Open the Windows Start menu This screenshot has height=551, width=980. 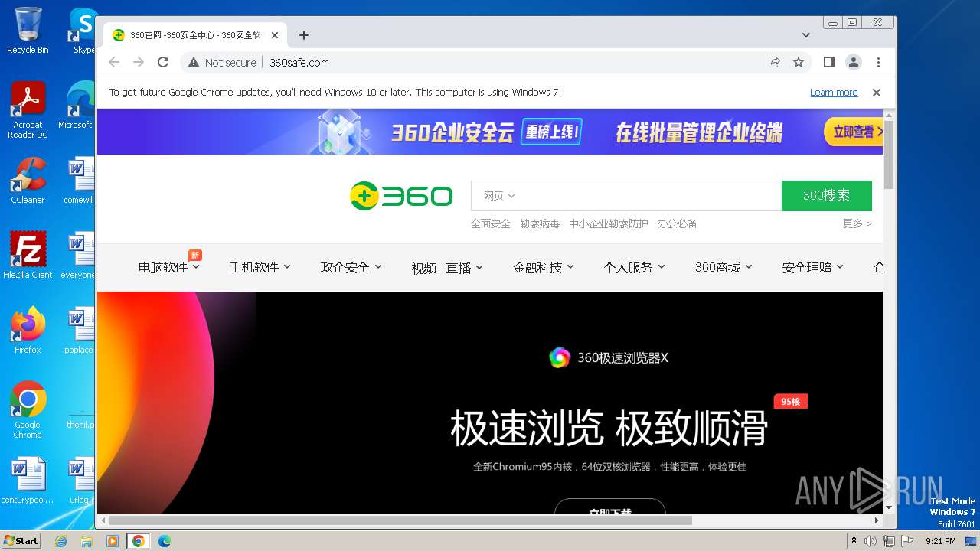21,540
